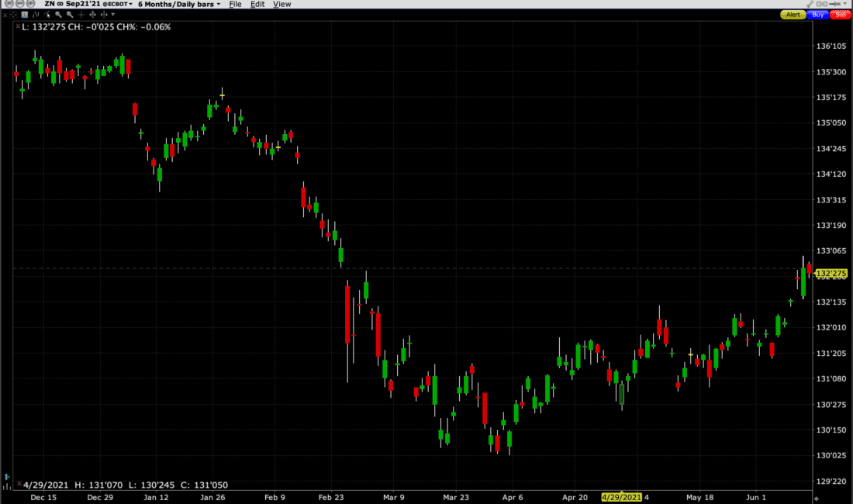Viewport: 853px width, 504px height.
Task: Open the bar chart style icon
Action: [36, 14]
